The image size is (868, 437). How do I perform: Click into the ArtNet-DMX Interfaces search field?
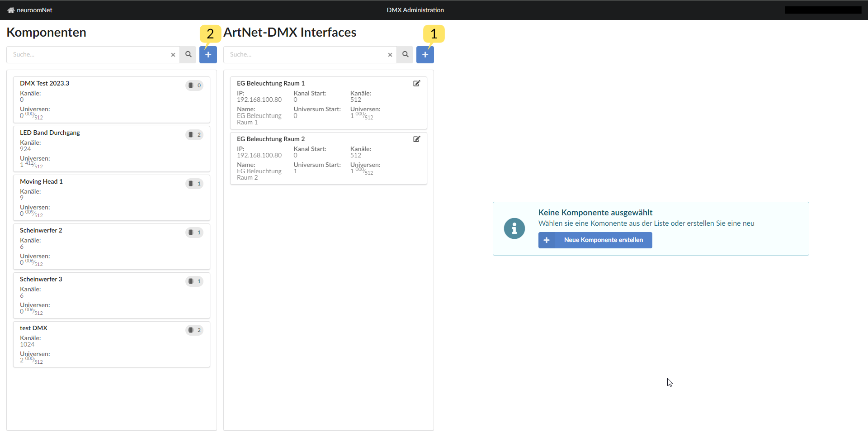pos(307,54)
